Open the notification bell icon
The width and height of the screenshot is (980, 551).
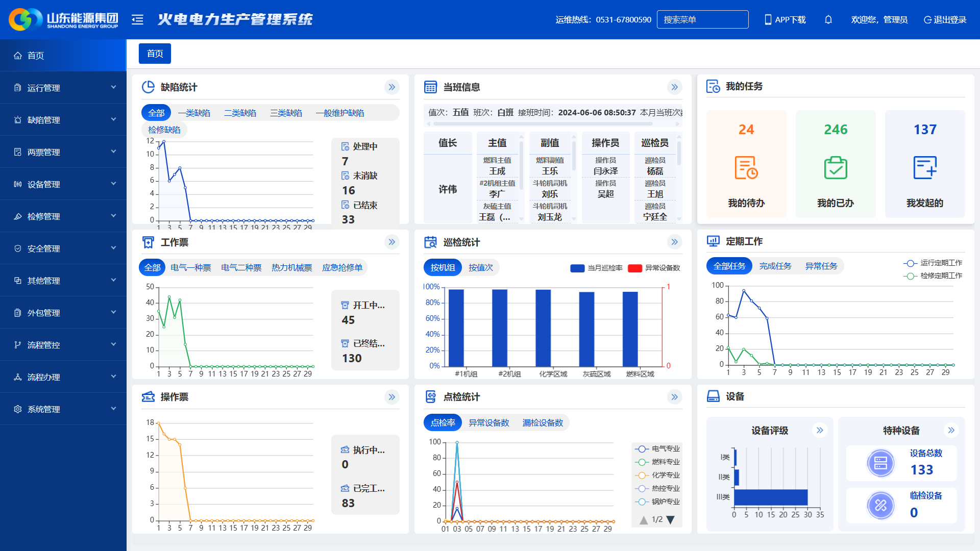828,19
